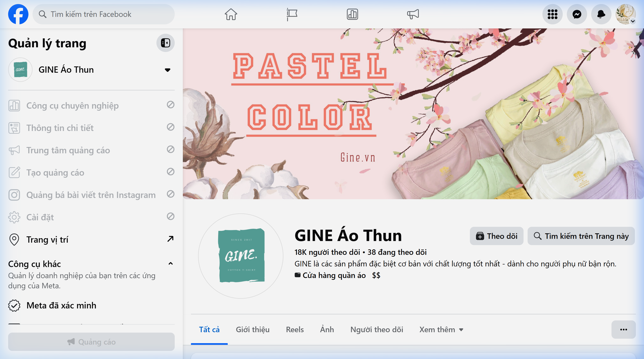Click blocked icon beside Trung tâm quảng cáo
Screen dimensions: 644x359
click(170, 149)
